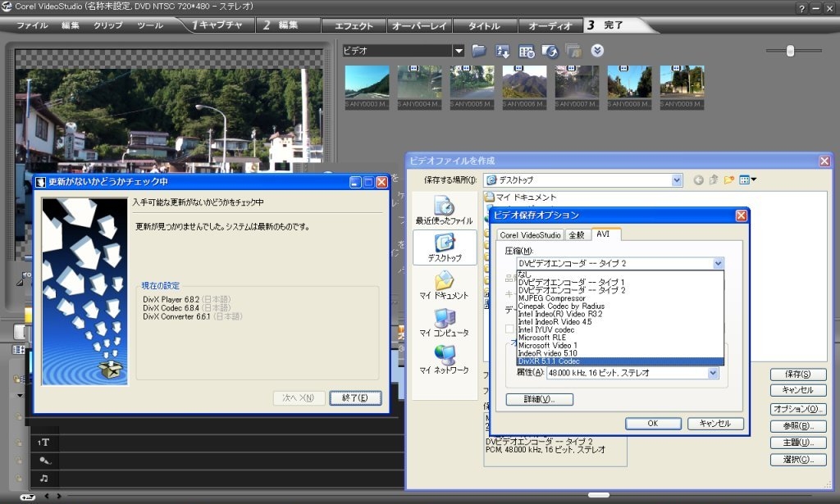Click the My Network icon in sidebar
This screenshot has width=840, height=504.
(x=444, y=360)
